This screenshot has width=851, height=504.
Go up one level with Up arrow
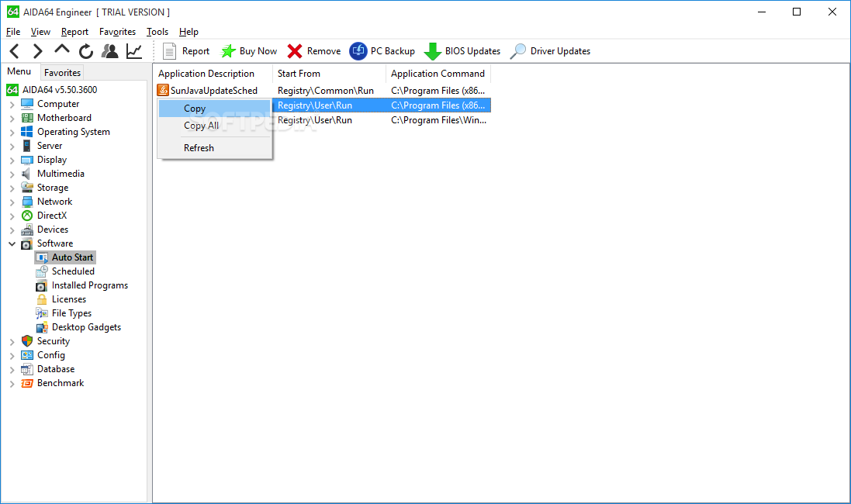tap(62, 50)
